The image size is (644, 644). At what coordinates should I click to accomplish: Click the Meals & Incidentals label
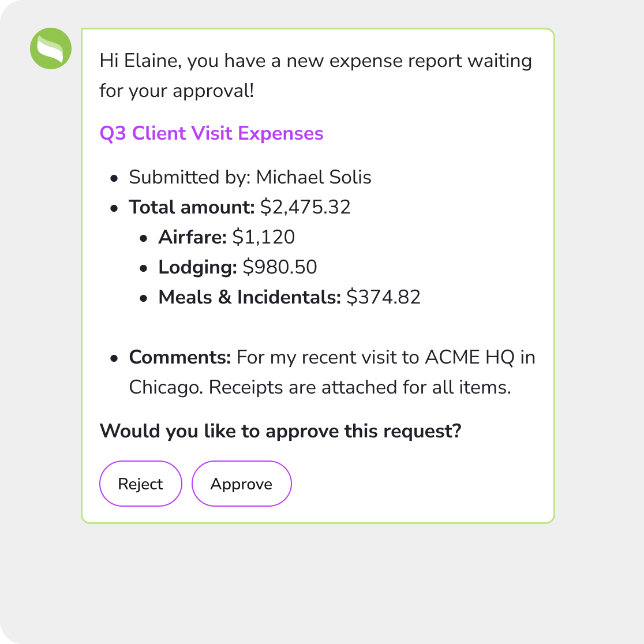249,297
